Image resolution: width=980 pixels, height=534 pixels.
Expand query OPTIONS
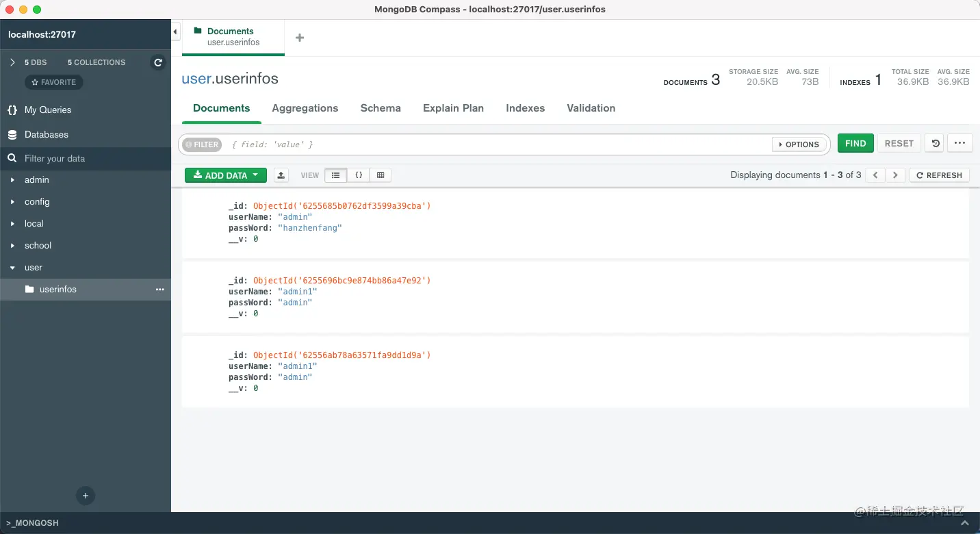click(x=799, y=144)
